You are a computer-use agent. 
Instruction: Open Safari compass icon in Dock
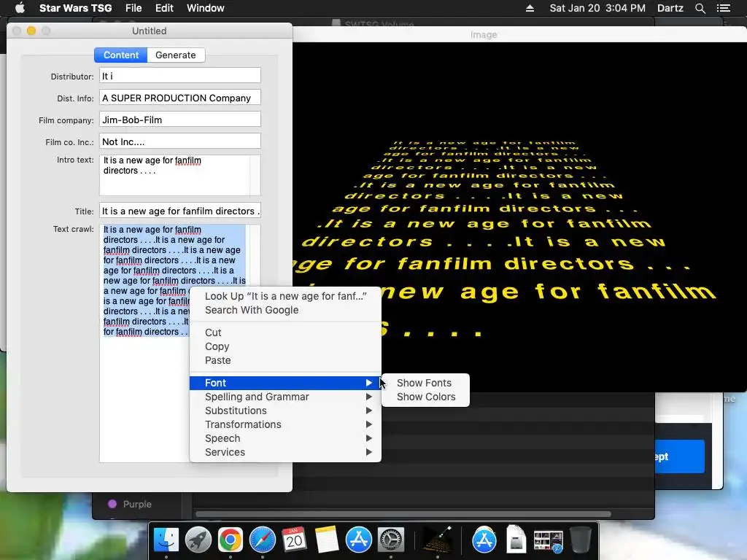[x=263, y=540]
